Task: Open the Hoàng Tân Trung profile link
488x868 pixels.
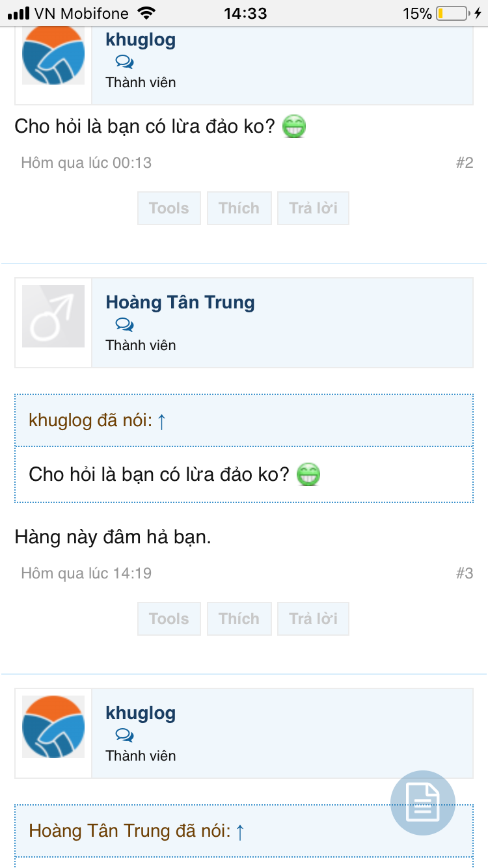Action: pyautogui.click(x=180, y=303)
